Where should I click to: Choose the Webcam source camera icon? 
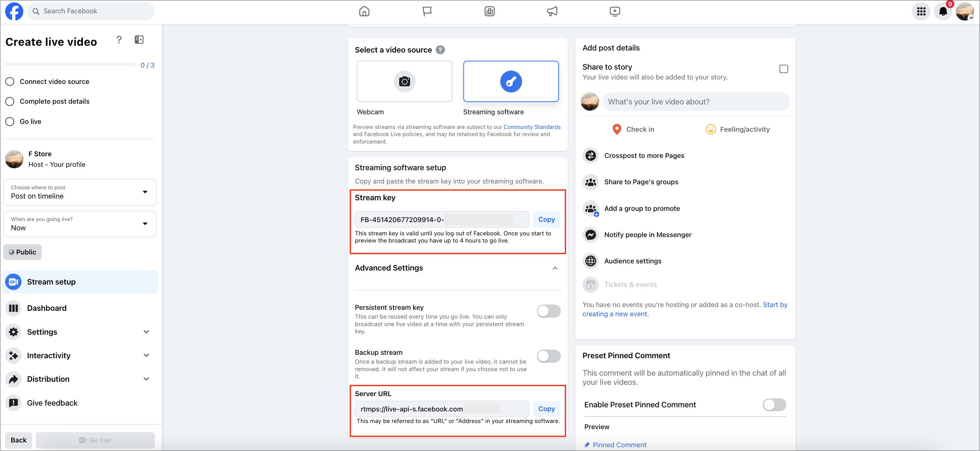click(404, 81)
